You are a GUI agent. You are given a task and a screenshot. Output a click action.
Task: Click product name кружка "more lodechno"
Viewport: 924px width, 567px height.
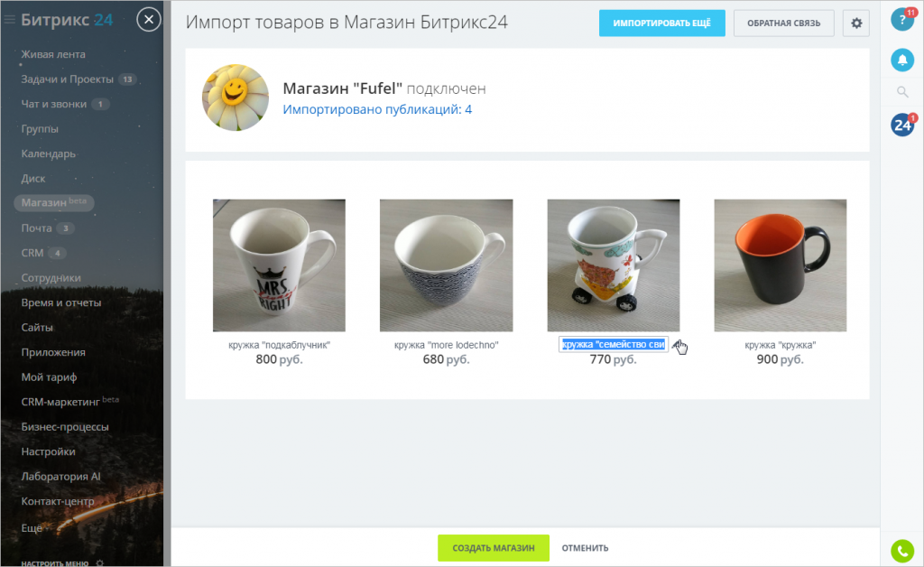click(446, 345)
